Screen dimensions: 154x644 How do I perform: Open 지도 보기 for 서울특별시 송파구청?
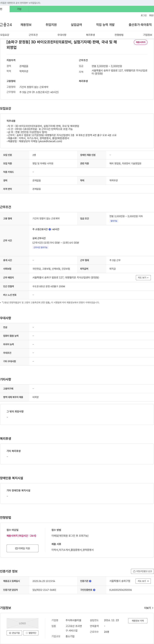click(143, 581)
